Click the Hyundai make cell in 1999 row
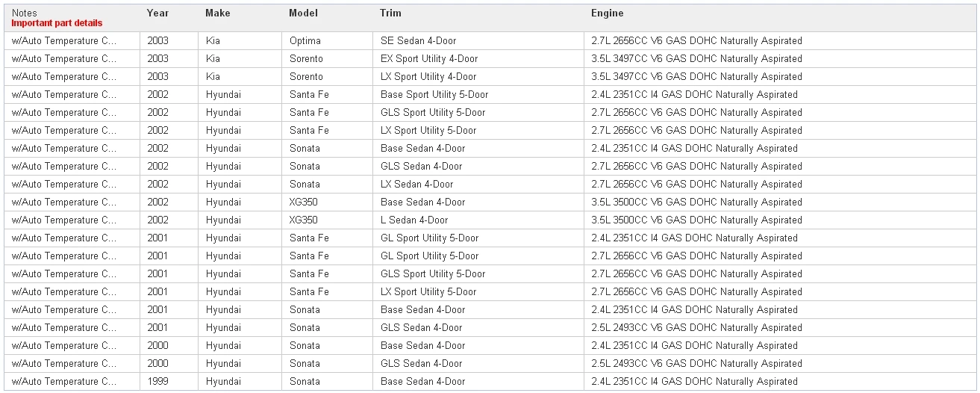Image resolution: width=980 pixels, height=393 pixels. pyautogui.click(x=224, y=382)
